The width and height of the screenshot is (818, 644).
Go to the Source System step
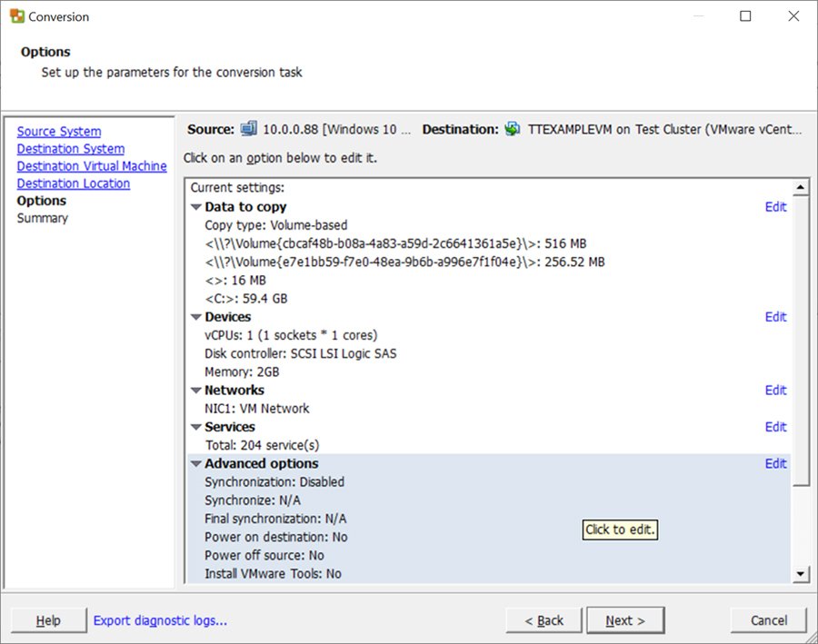(x=58, y=131)
